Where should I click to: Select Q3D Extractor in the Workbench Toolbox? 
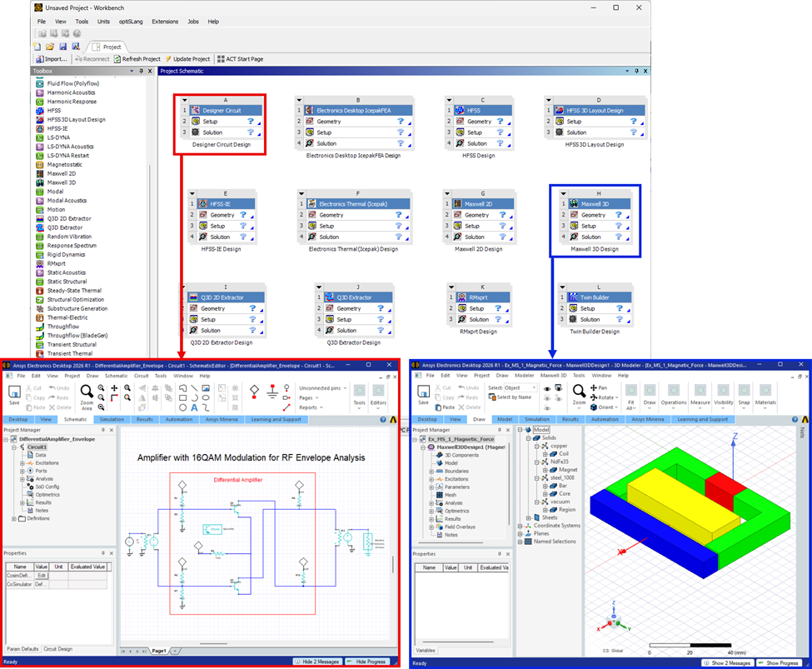65,227
